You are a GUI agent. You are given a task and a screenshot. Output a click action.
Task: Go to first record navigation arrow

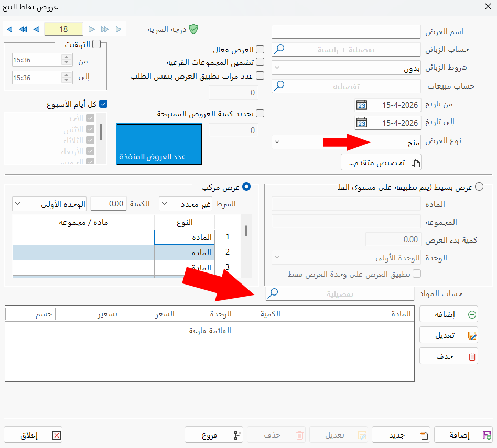pyautogui.click(x=9, y=29)
